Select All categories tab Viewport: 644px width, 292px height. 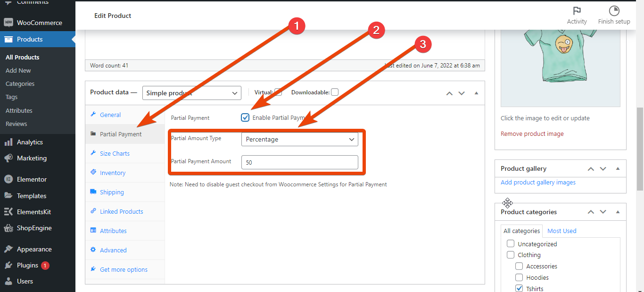(521, 231)
